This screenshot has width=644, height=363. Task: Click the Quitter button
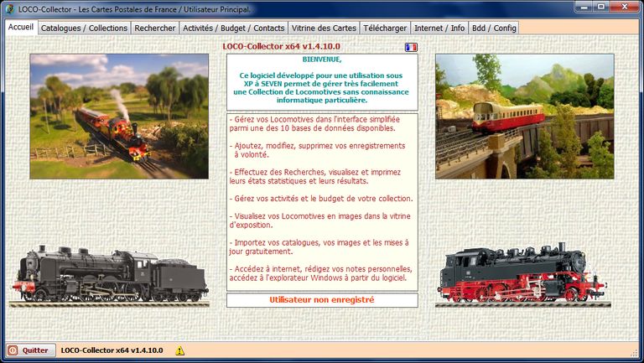[x=31, y=350]
